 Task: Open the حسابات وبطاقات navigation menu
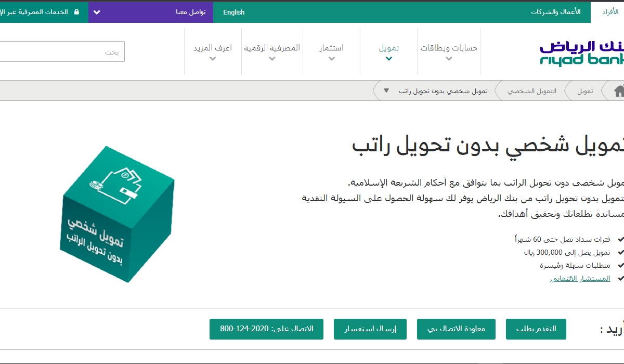coord(449,51)
